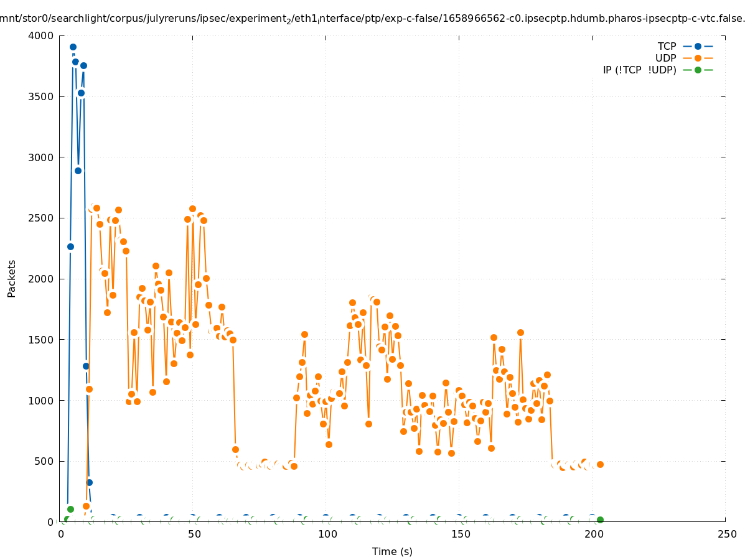Select the IP (!TCP !UDP) legend text
This screenshot has width=745, height=560.
tap(639, 70)
